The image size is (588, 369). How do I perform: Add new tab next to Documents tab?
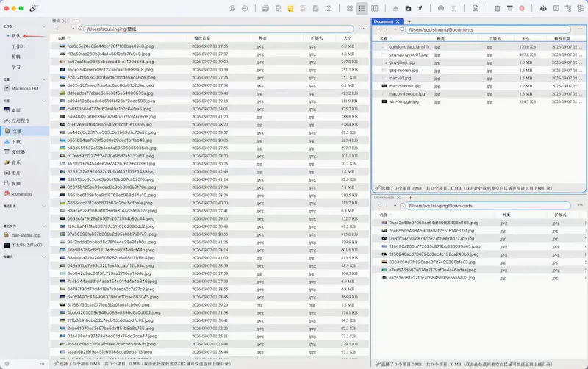[x=409, y=21]
